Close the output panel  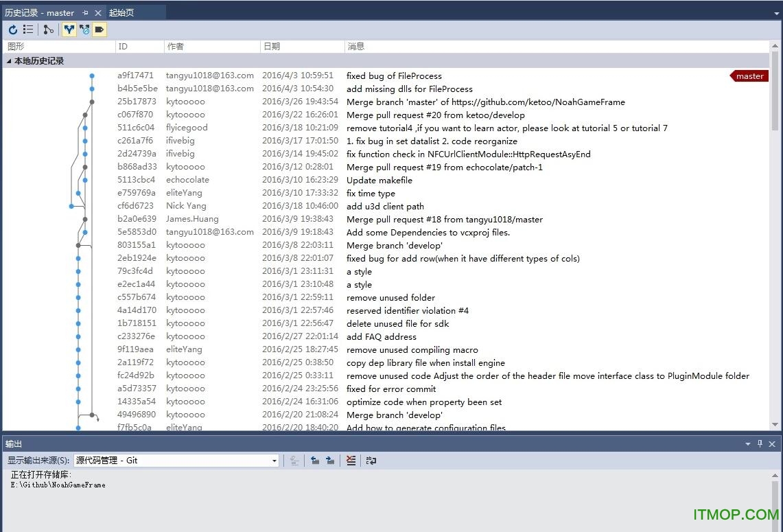click(x=772, y=443)
